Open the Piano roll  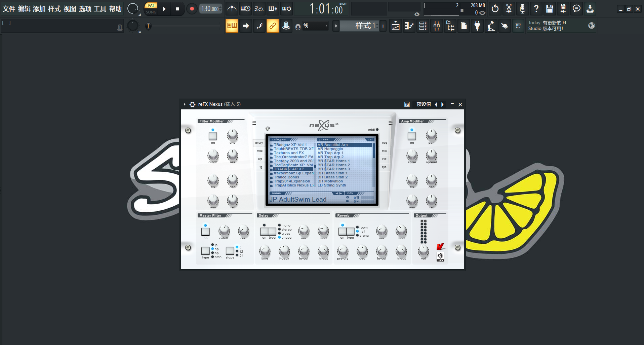click(409, 26)
